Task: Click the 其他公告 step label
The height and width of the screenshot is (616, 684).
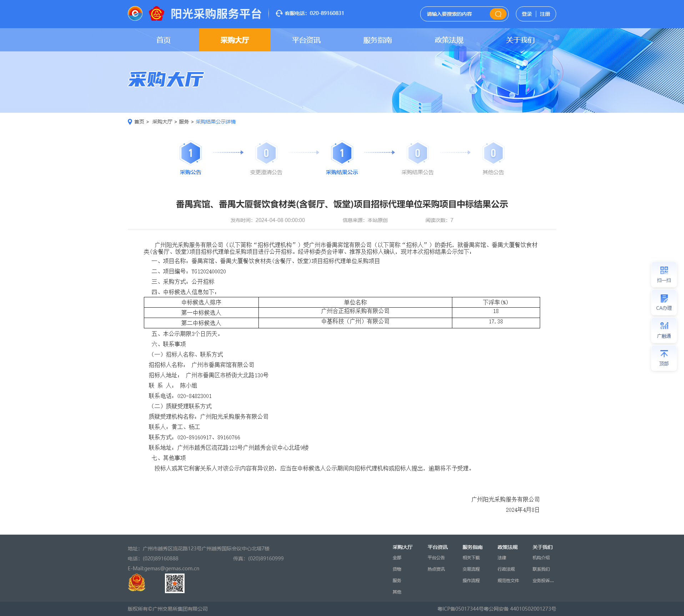Action: click(x=493, y=172)
